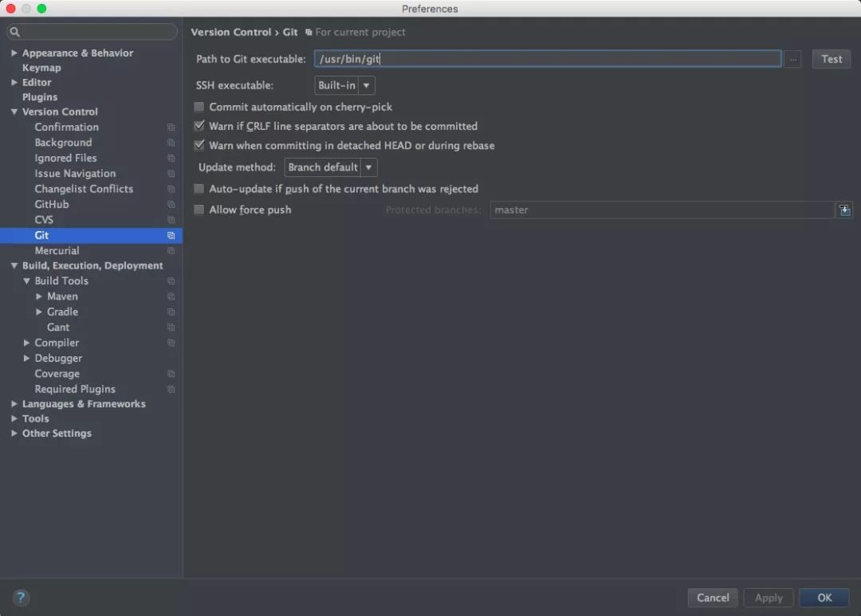Select CVS settings page
Screen dimensions: 861x616
tap(44, 220)
